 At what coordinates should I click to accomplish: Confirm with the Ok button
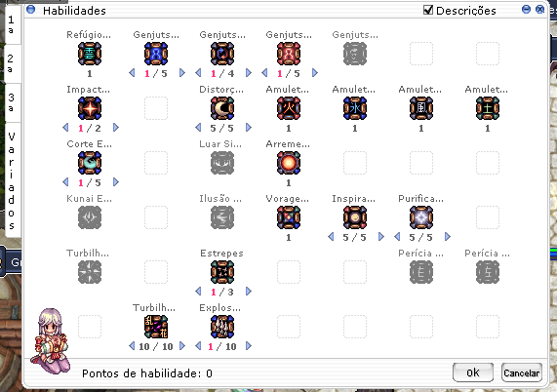[473, 372]
